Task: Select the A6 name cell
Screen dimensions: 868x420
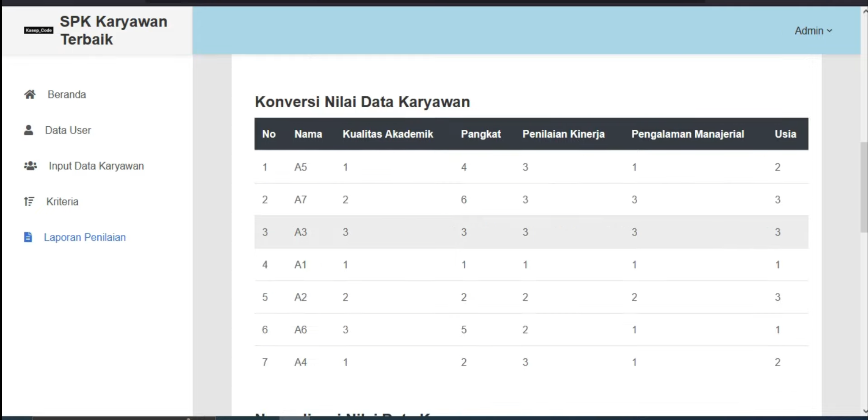Action: click(301, 330)
